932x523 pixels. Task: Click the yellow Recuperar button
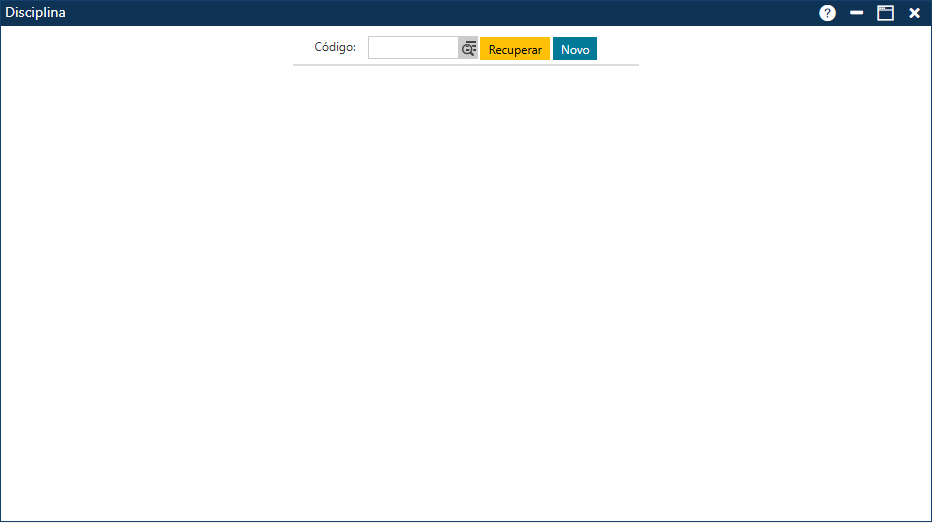515,49
